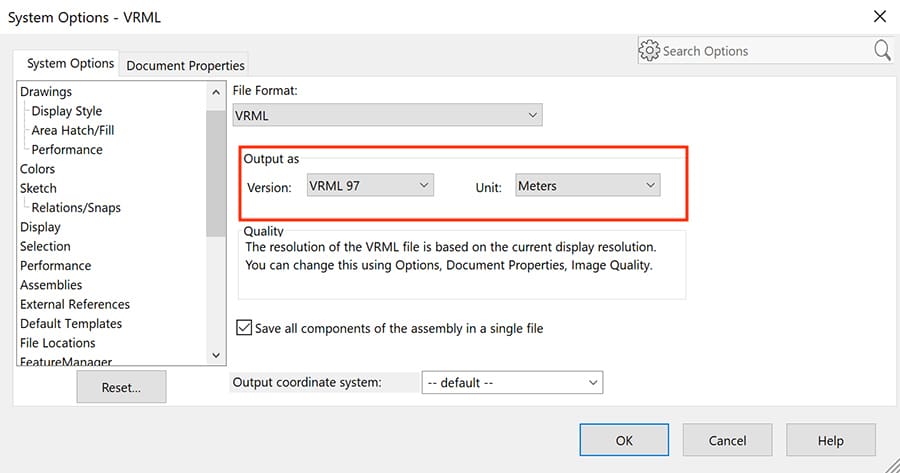Image resolution: width=900 pixels, height=473 pixels.
Task: Open the Assemblies category
Action: (x=51, y=285)
